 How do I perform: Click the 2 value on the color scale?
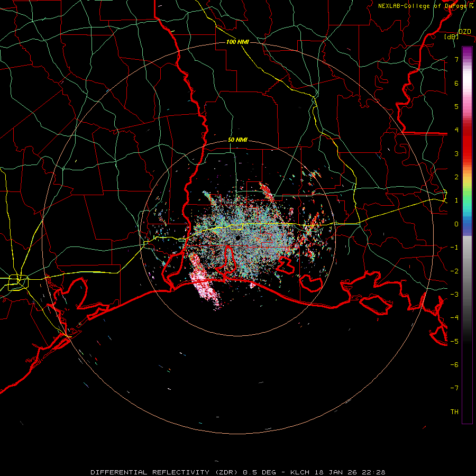pos(456,177)
